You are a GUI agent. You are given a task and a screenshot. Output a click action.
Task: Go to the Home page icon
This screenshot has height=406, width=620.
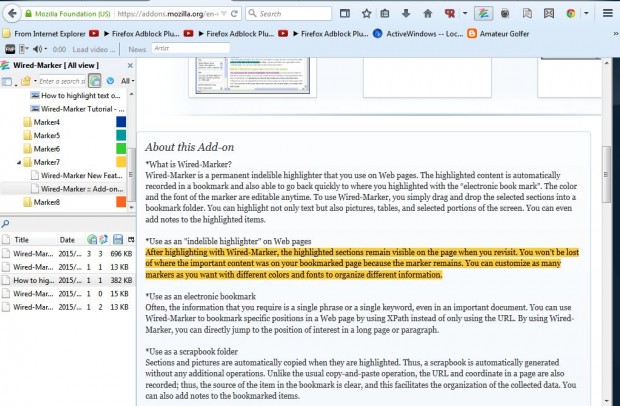[x=427, y=13]
